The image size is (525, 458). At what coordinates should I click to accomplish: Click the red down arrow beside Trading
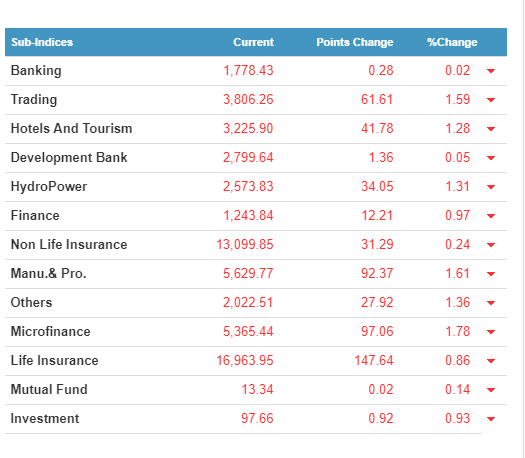coord(491,100)
